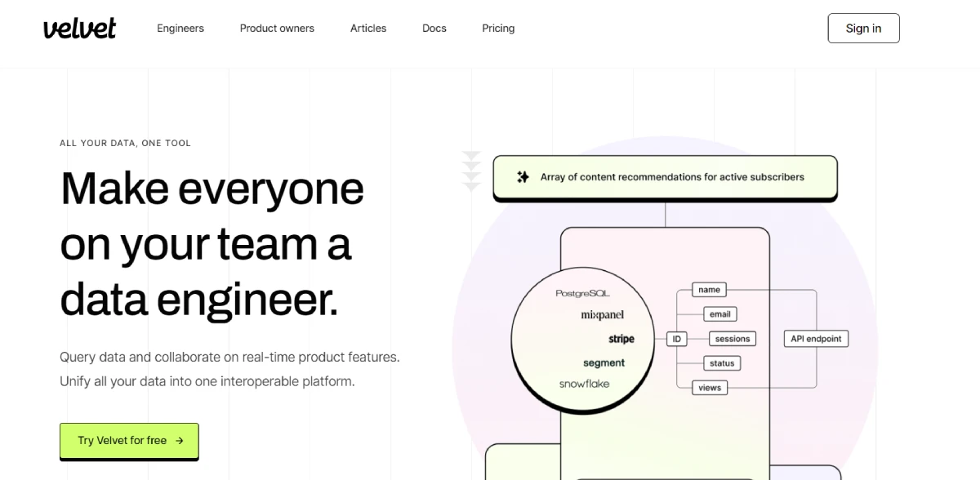Select the ID node in the diagram
Screen dimensions: 980x480
(x=676, y=339)
